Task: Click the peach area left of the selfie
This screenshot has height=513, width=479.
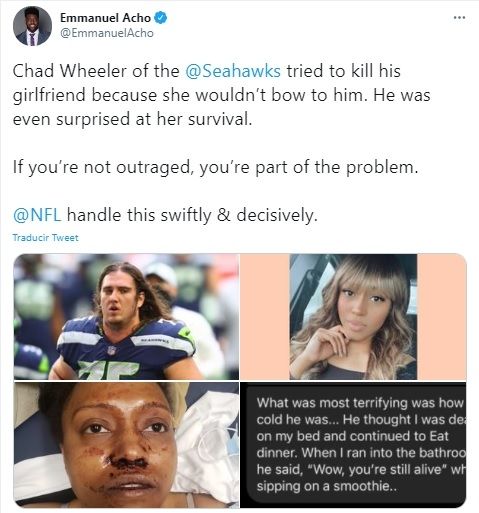Action: pos(265,317)
